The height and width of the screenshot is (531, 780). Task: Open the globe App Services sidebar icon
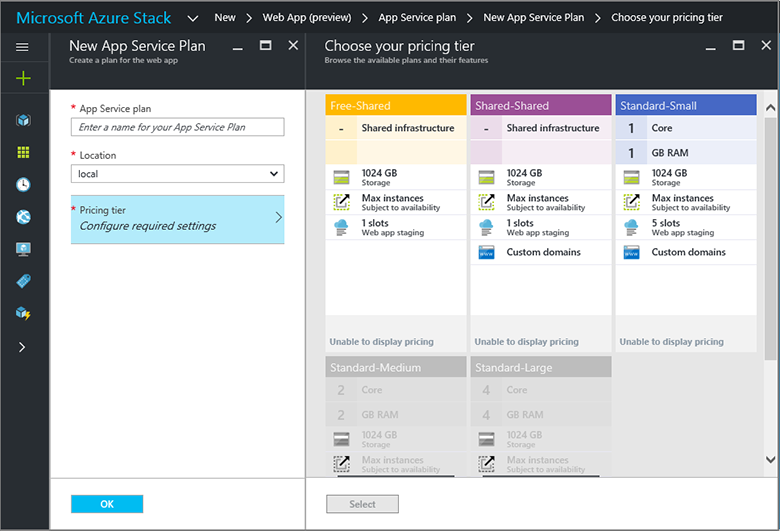[23, 217]
